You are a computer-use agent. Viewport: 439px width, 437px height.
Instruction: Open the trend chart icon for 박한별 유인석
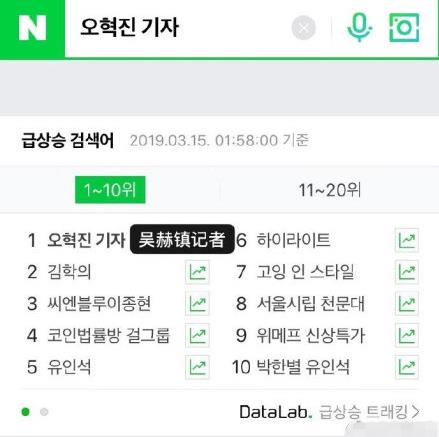point(407,367)
